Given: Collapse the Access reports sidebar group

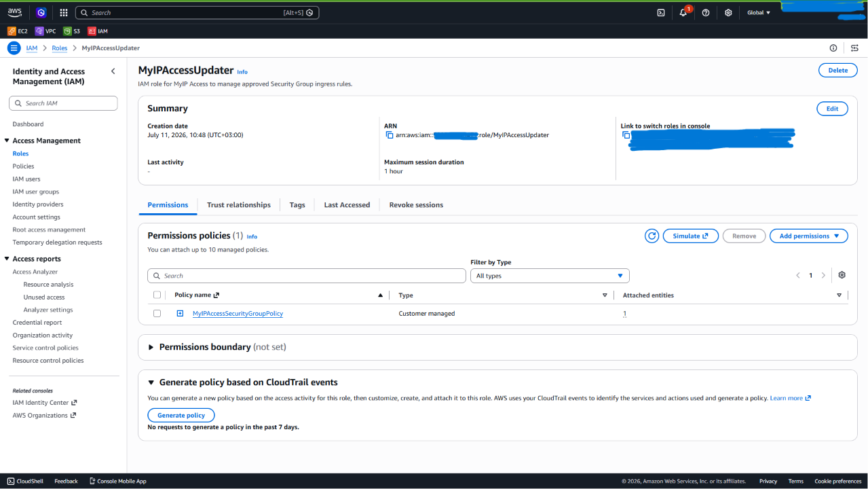Looking at the screenshot, I should 7,259.
